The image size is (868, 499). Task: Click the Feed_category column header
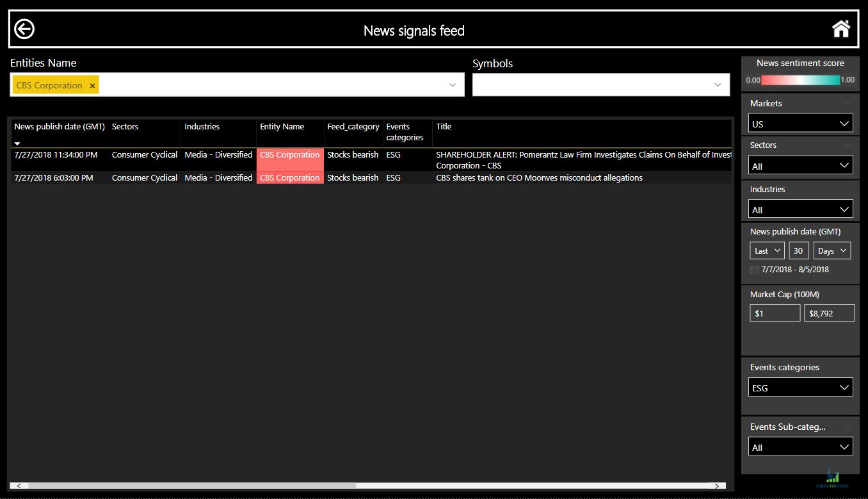click(353, 127)
